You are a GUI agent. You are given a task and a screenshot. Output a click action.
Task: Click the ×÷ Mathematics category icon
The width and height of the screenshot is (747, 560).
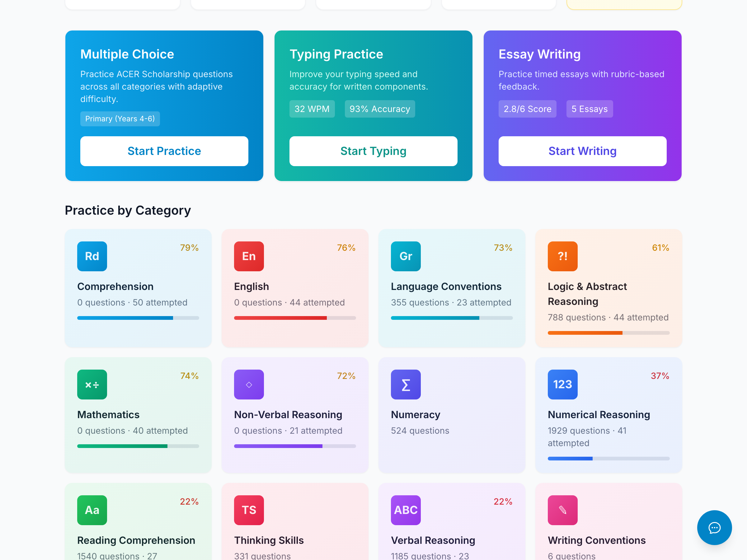pyautogui.click(x=92, y=385)
